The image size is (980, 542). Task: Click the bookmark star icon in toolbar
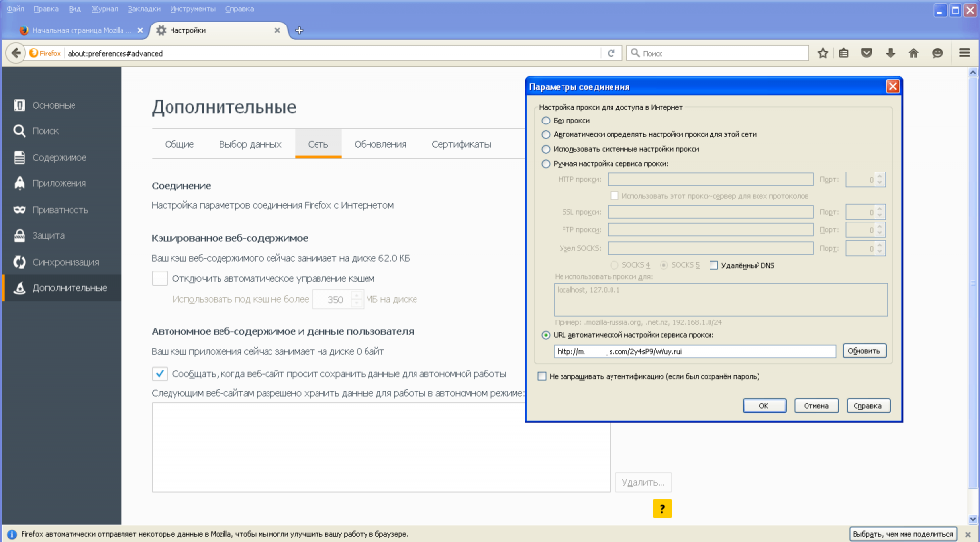pos(822,53)
